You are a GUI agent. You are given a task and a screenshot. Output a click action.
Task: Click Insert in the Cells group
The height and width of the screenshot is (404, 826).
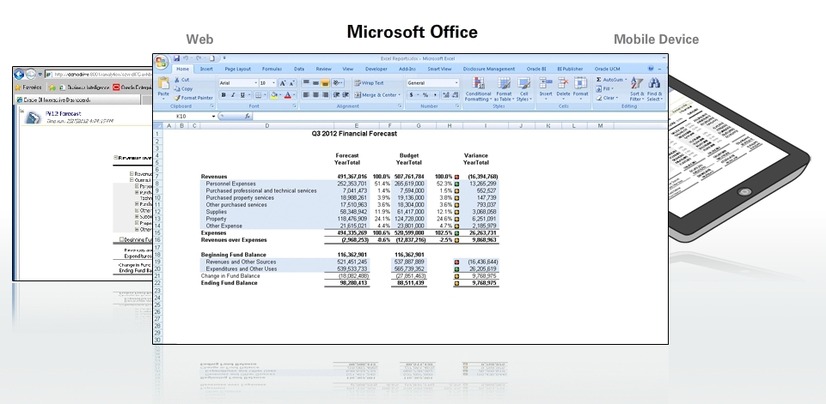[546, 88]
